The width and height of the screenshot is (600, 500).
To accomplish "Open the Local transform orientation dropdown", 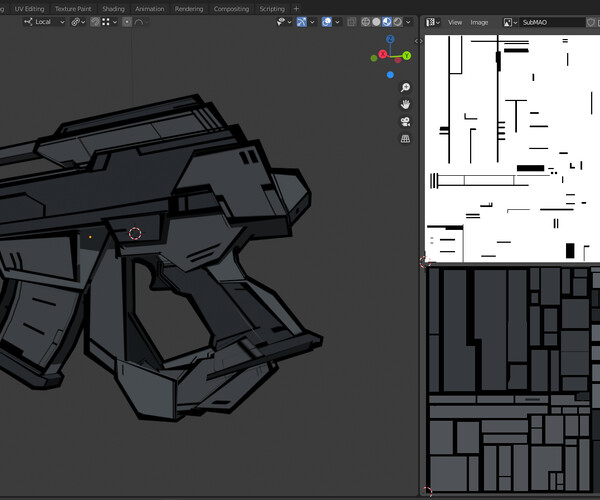I will click(x=43, y=21).
